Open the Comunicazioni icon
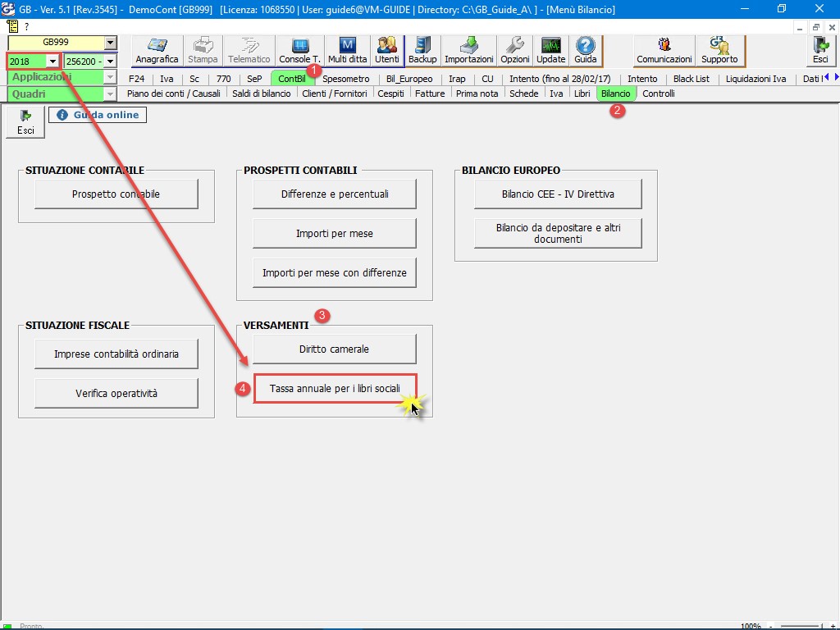Screen dimensions: 840x630 tap(664, 50)
